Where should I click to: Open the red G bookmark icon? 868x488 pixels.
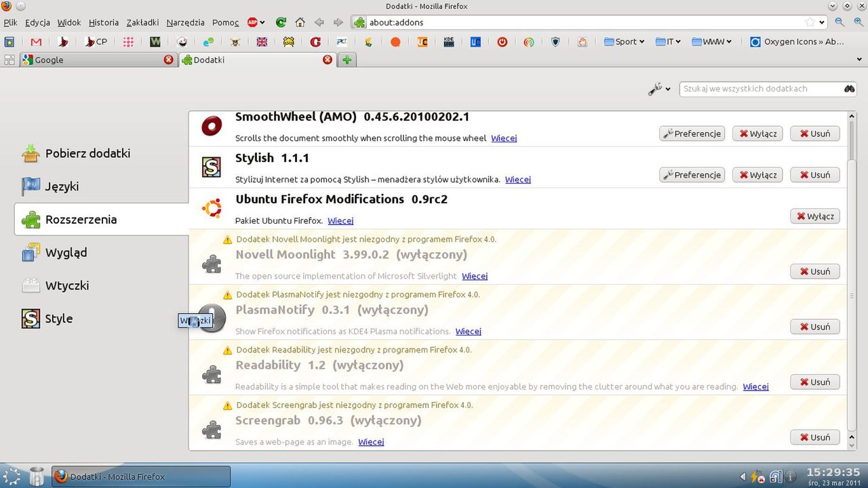315,41
